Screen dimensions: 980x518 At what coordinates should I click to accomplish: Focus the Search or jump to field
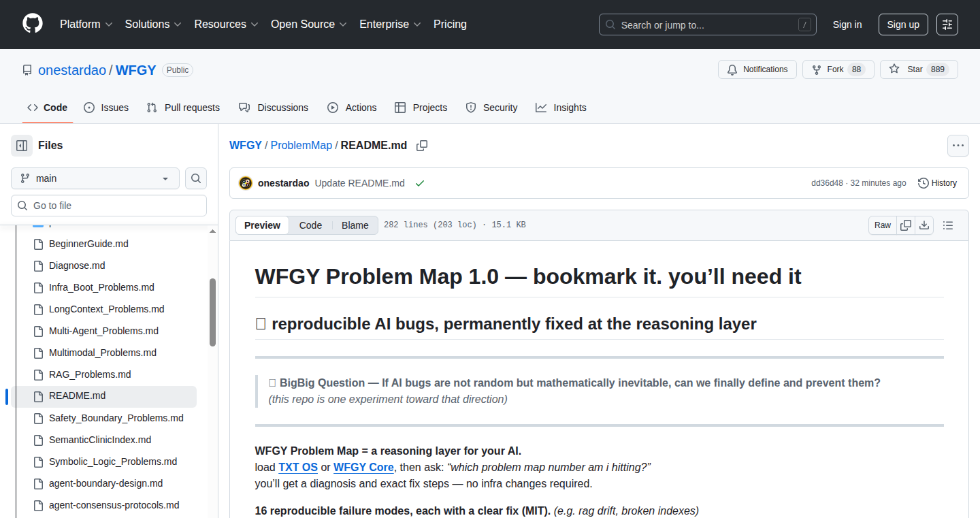point(708,25)
